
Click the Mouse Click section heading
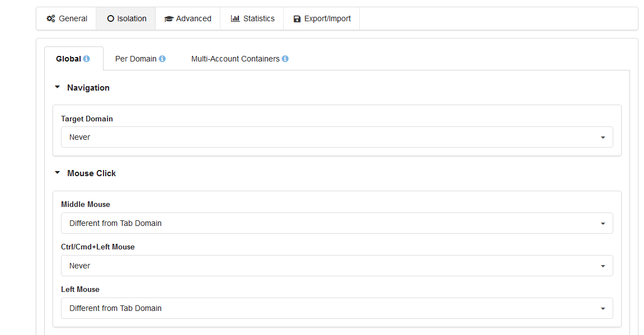coord(91,173)
